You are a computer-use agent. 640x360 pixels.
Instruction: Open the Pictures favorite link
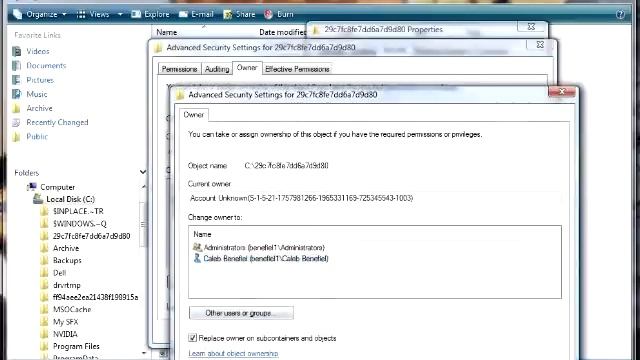click(40, 80)
